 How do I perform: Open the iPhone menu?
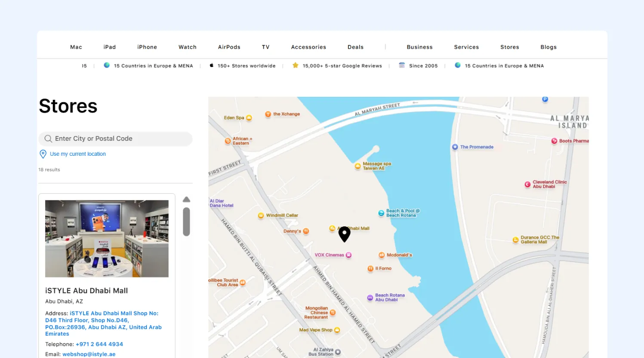(147, 47)
